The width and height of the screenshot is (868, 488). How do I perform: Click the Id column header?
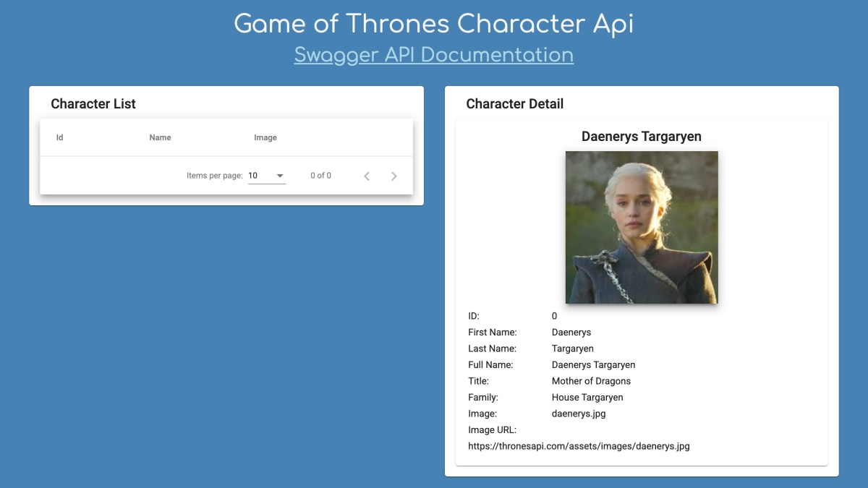(60, 137)
